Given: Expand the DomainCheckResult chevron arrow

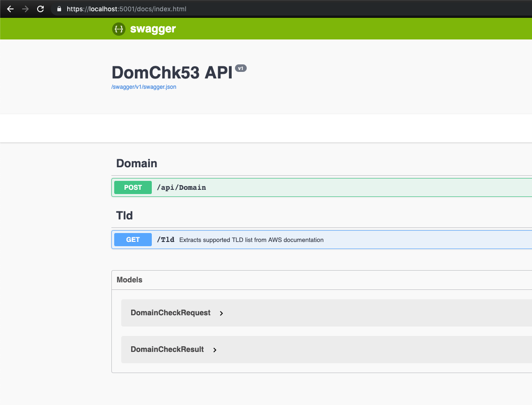Looking at the screenshot, I should coord(215,350).
